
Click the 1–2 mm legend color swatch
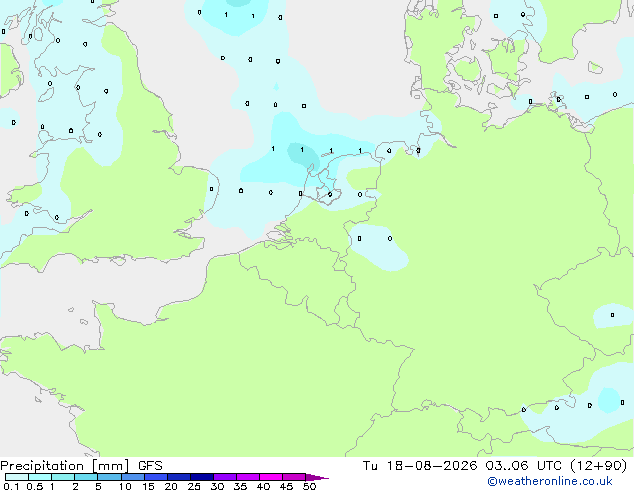point(63,477)
